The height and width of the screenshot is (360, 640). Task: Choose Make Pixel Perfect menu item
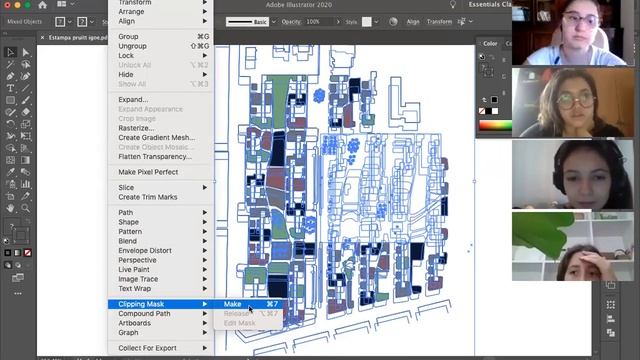pyautogui.click(x=160, y=172)
